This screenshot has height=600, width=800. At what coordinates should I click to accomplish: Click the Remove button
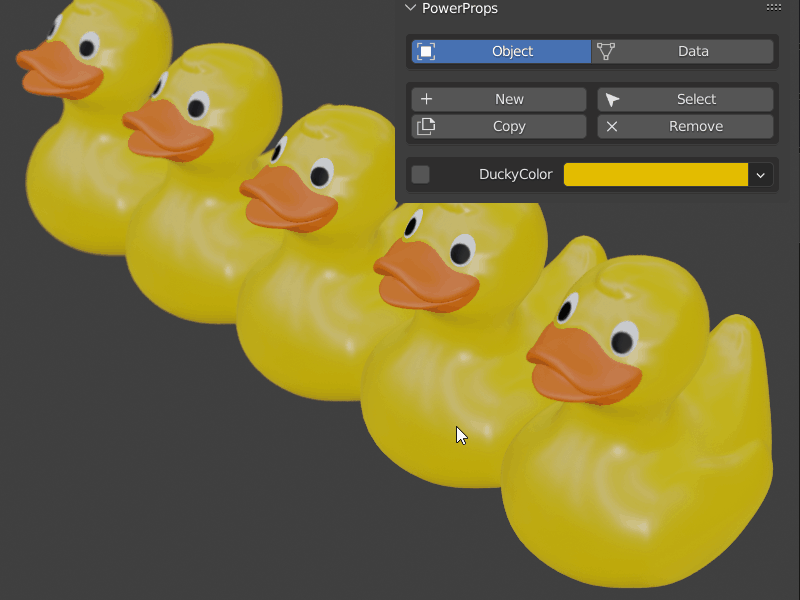pos(685,126)
